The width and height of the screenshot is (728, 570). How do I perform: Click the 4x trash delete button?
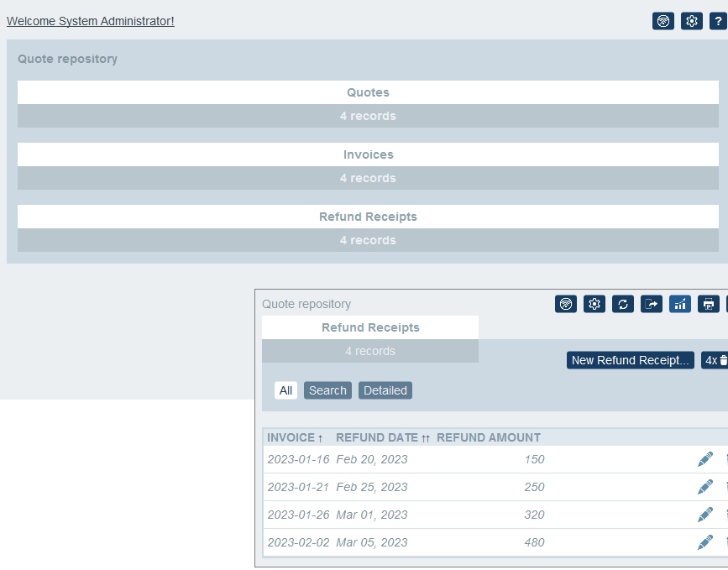coord(715,360)
